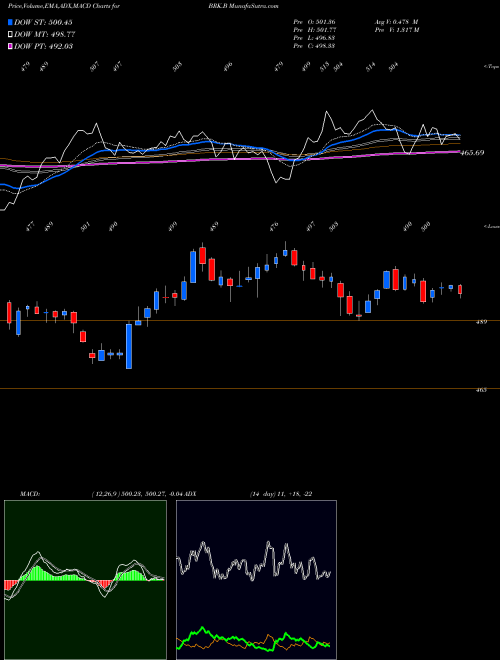This screenshot has height=660, width=500.
Task: Select the 'DOW MT: 498.77' legend text
Action: pos(45,35)
